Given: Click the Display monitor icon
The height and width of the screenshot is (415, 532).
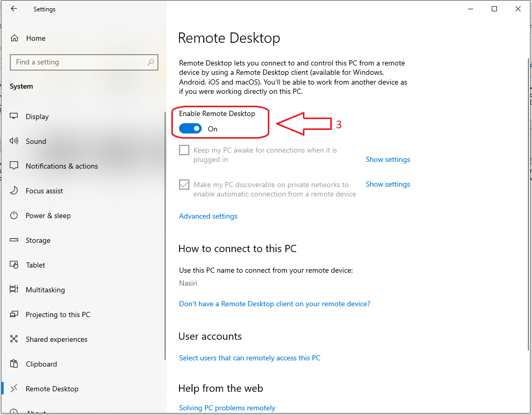Looking at the screenshot, I should (x=14, y=117).
